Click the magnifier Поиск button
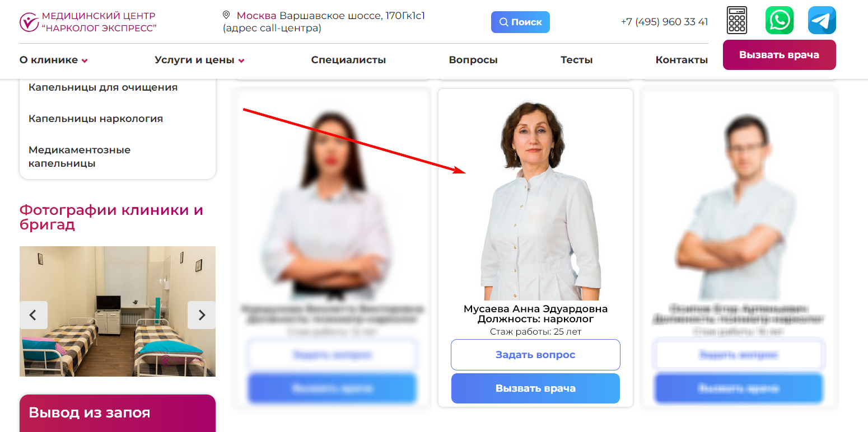Screen dimensions: 868x432 click(x=520, y=22)
